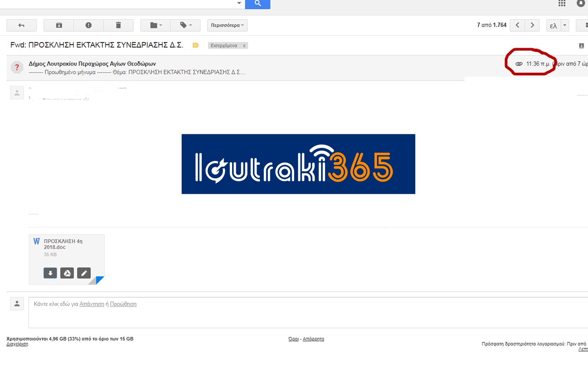
Task: Open the search options dropdown arrow
Action: point(239,3)
